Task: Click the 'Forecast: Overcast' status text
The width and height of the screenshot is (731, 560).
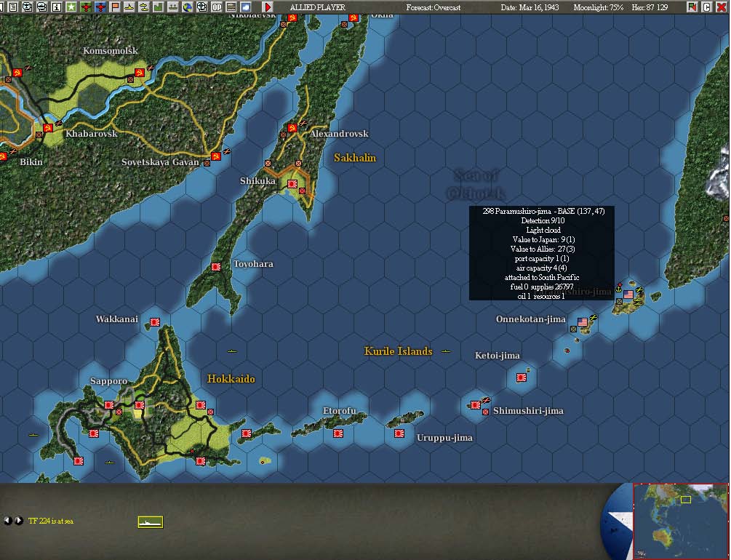Action: tap(433, 7)
